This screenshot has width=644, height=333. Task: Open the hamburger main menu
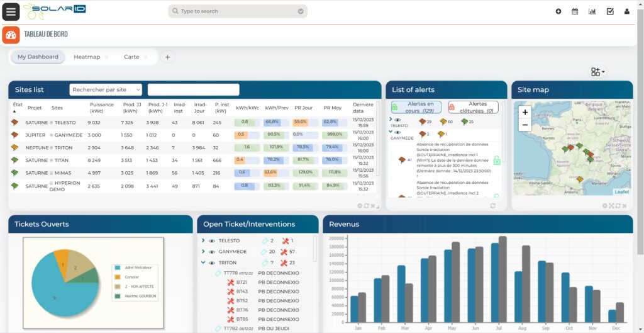(x=11, y=11)
